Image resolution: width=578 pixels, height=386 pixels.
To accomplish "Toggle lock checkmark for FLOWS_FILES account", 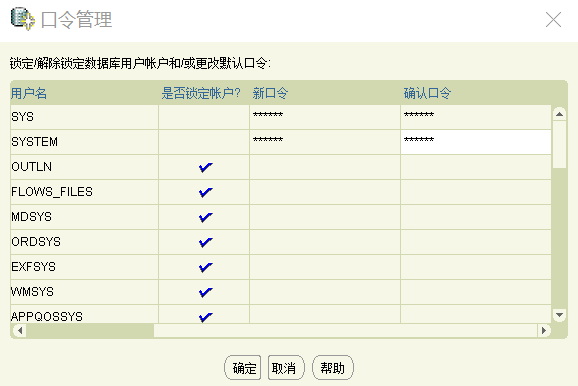I will 205,192.
